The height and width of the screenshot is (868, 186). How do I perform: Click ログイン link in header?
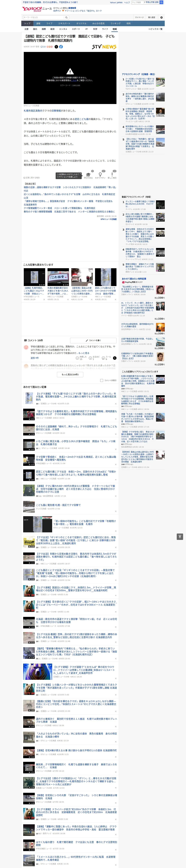pos(57,11)
